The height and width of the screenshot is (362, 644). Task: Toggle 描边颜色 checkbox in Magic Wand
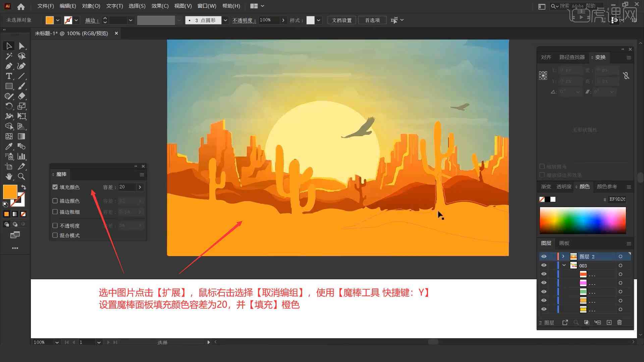pyautogui.click(x=55, y=201)
